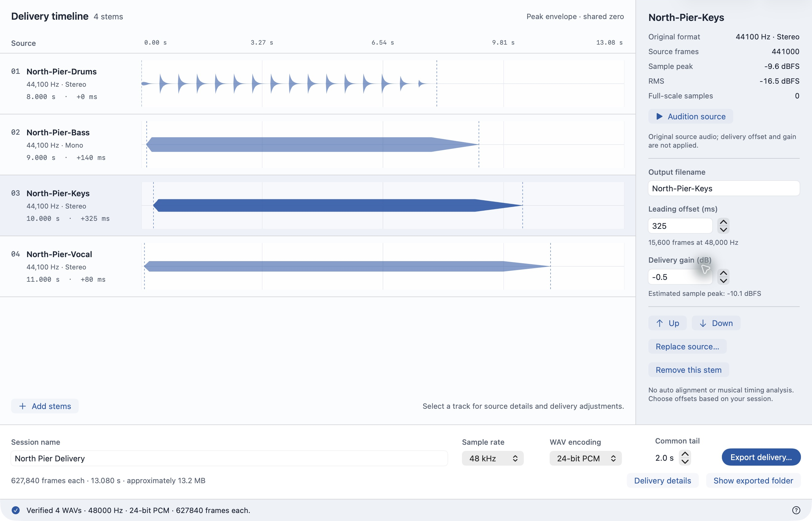Click the Audition source play button

(x=690, y=116)
